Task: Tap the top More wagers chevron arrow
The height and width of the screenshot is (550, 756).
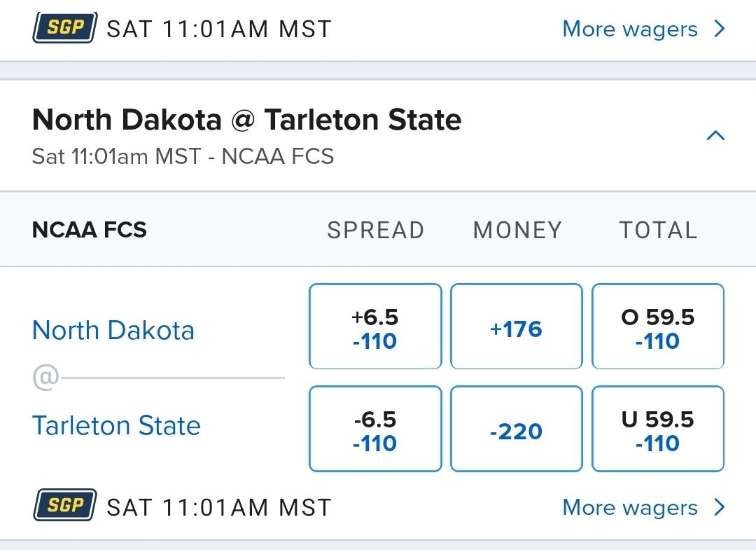Action: pos(719,29)
